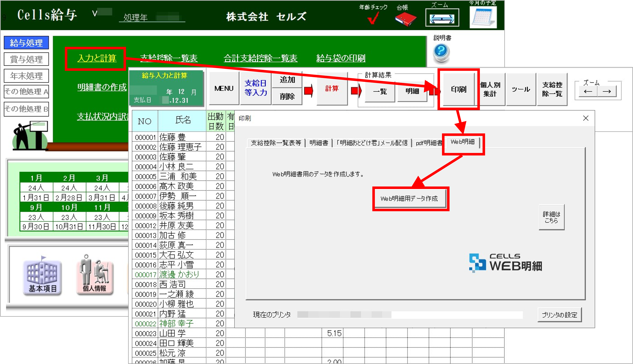Close the 印刷 dialog
633x364 pixels.
point(586,118)
